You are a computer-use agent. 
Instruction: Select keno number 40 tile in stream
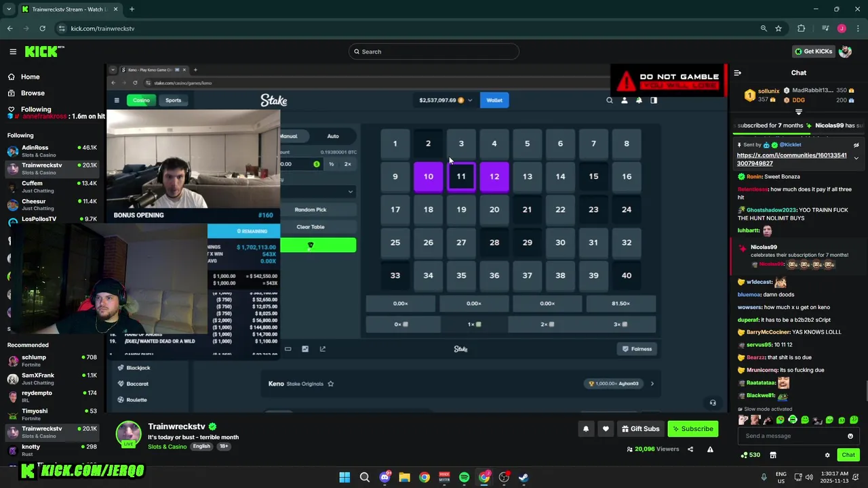(x=627, y=276)
